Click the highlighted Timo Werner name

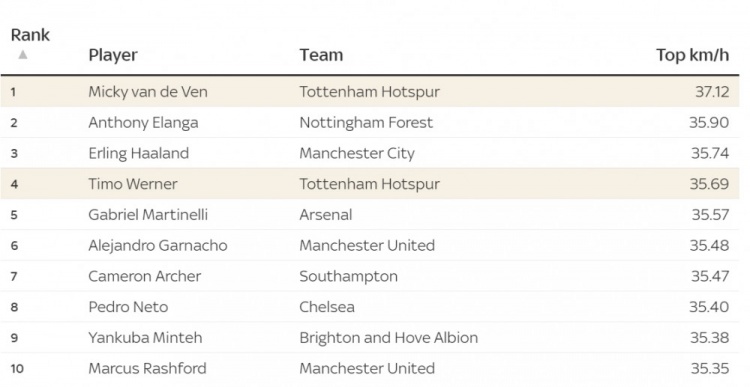133,184
